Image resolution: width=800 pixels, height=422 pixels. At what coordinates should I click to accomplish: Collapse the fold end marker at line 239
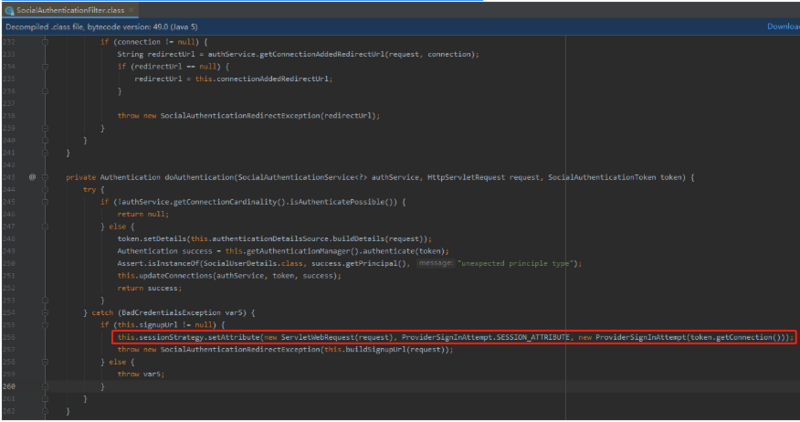(x=45, y=128)
